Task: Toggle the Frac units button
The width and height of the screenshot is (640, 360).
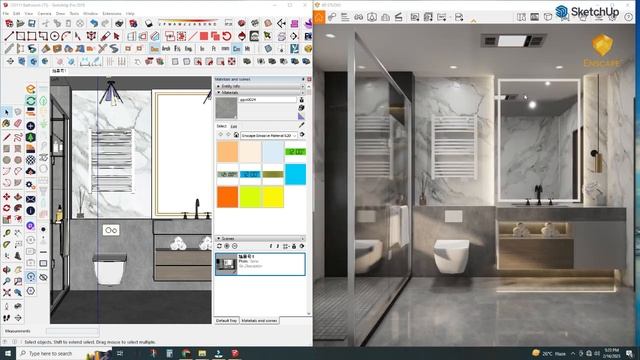Action: click(177, 49)
